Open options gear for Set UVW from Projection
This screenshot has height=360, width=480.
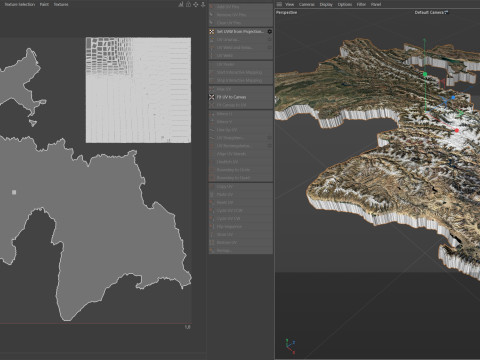point(269,32)
